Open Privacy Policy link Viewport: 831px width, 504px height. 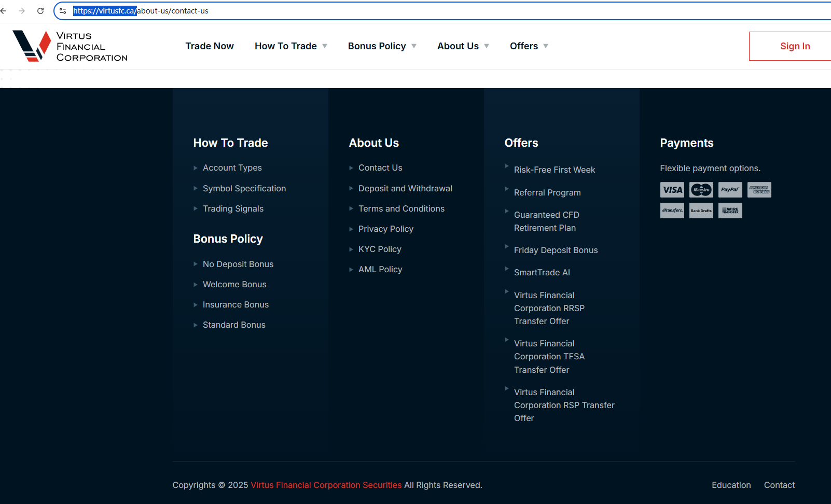click(386, 229)
